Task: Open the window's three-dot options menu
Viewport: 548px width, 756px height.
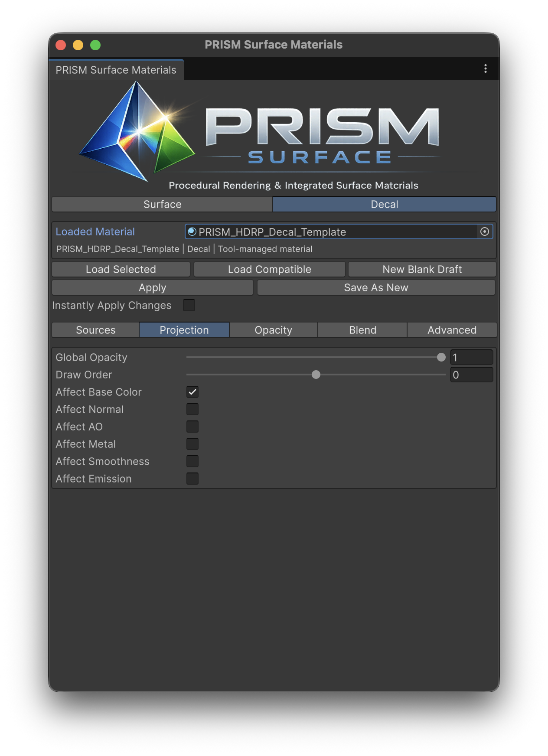Action: coord(485,68)
